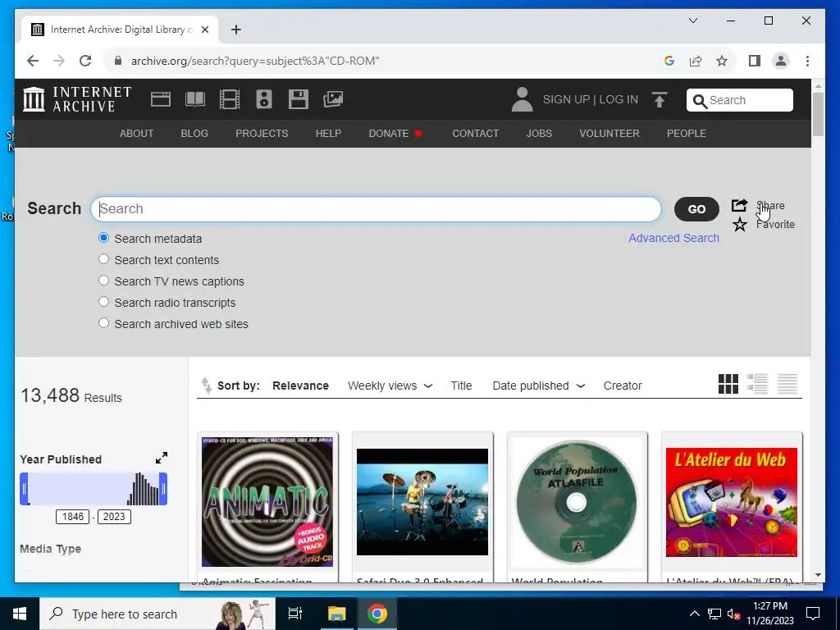Open the JOBS menu item
Screen dimensions: 840x630
point(539,134)
